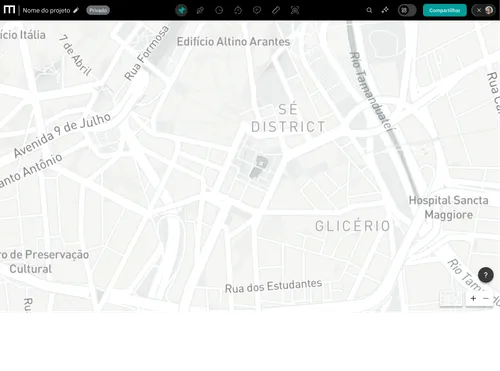Edit the project name with the pencil icon
Image resolution: width=500 pixels, height=371 pixels.
pyautogui.click(x=76, y=10)
